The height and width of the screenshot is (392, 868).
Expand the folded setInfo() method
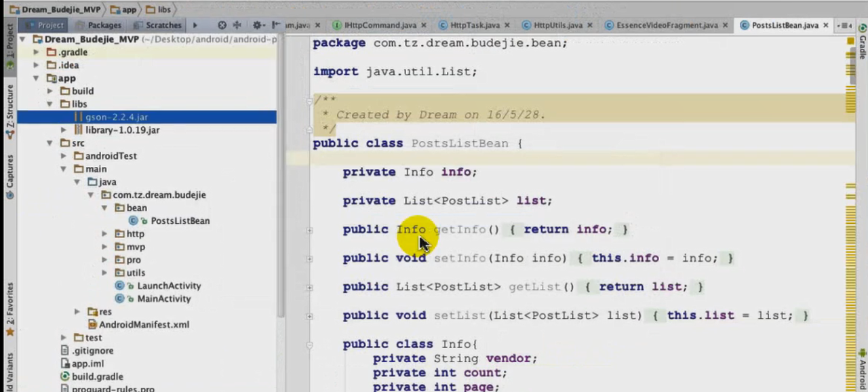[309, 258]
